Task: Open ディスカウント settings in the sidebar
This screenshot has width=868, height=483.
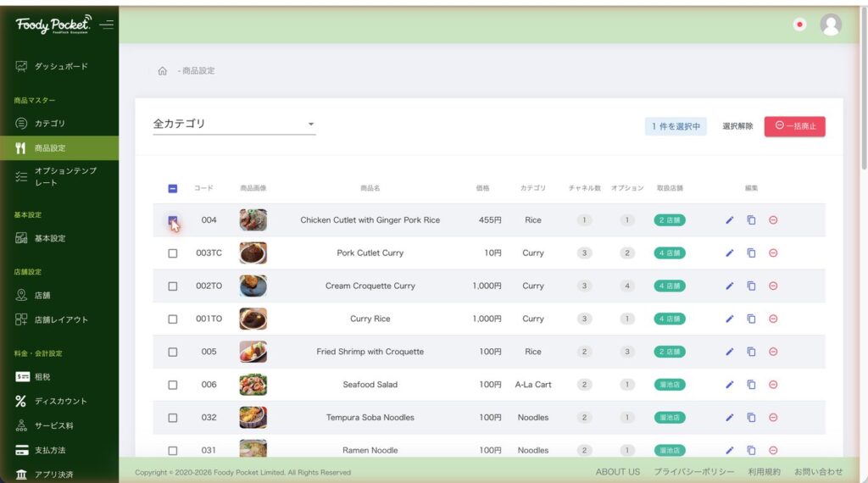Action: [x=59, y=401]
